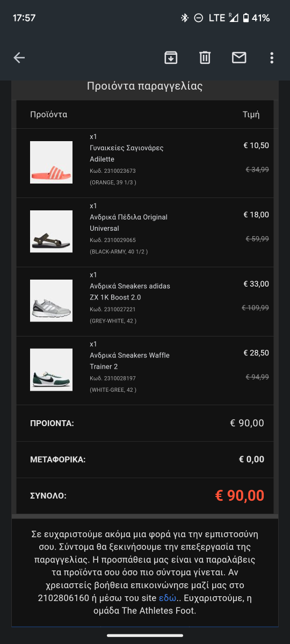Open the three-dot overflow menu
The width and height of the screenshot is (290, 644).
272,58
